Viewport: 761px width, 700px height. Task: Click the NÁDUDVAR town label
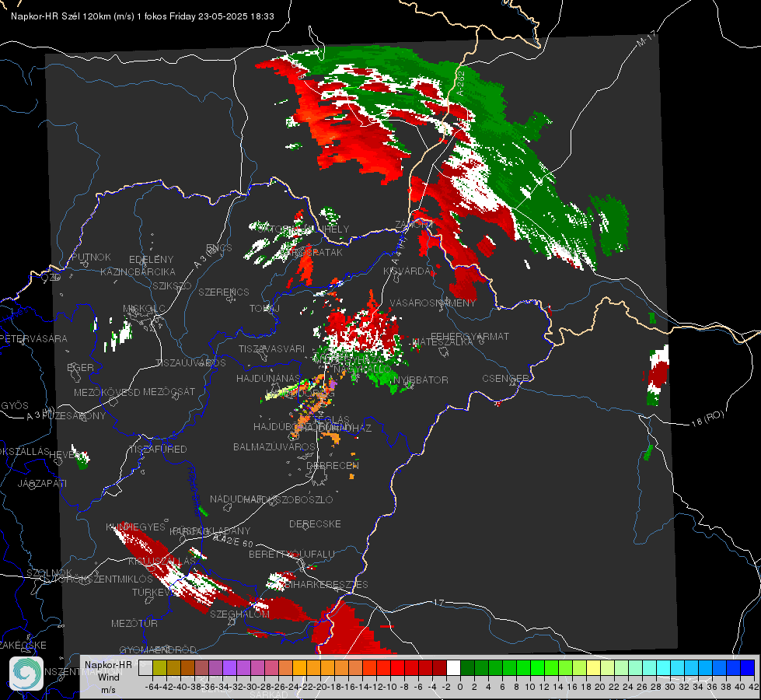click(x=236, y=499)
